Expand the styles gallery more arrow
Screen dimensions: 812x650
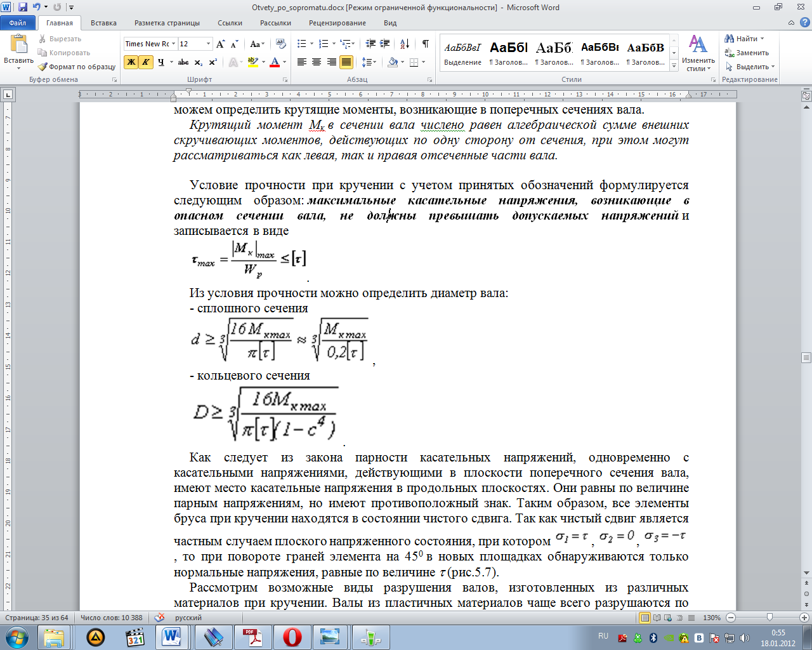674,66
